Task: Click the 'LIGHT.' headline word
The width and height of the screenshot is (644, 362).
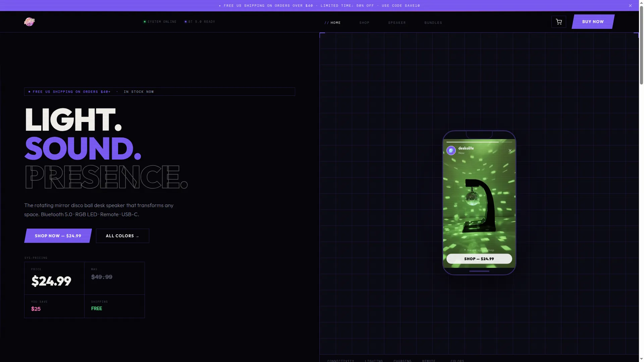Action: [x=73, y=120]
